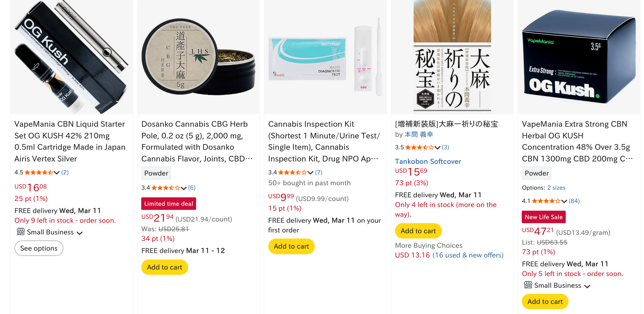Click the Small Business icon under Extra Strong CBN Herbal
The width and height of the screenshot is (644, 314).
point(528,285)
